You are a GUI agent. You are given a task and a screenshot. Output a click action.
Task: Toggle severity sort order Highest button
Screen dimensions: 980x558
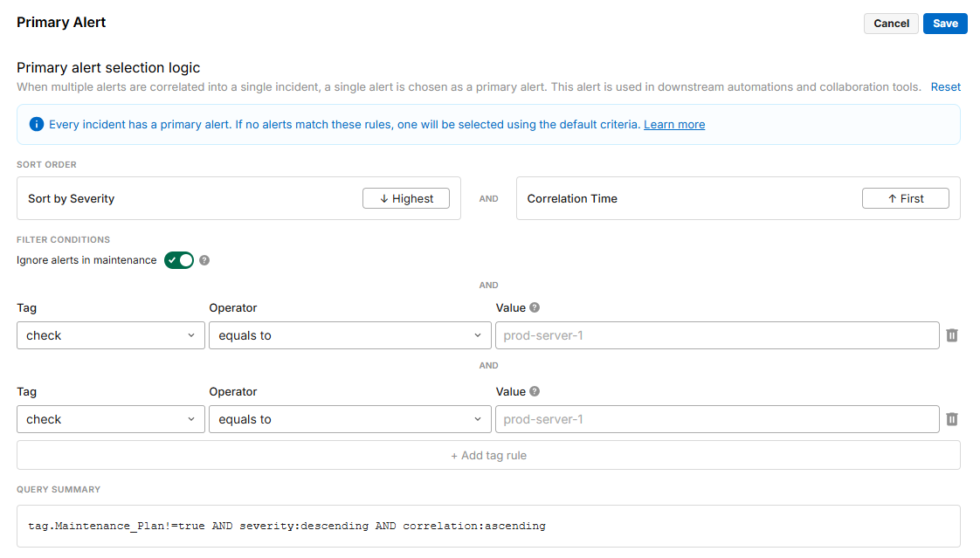(406, 198)
